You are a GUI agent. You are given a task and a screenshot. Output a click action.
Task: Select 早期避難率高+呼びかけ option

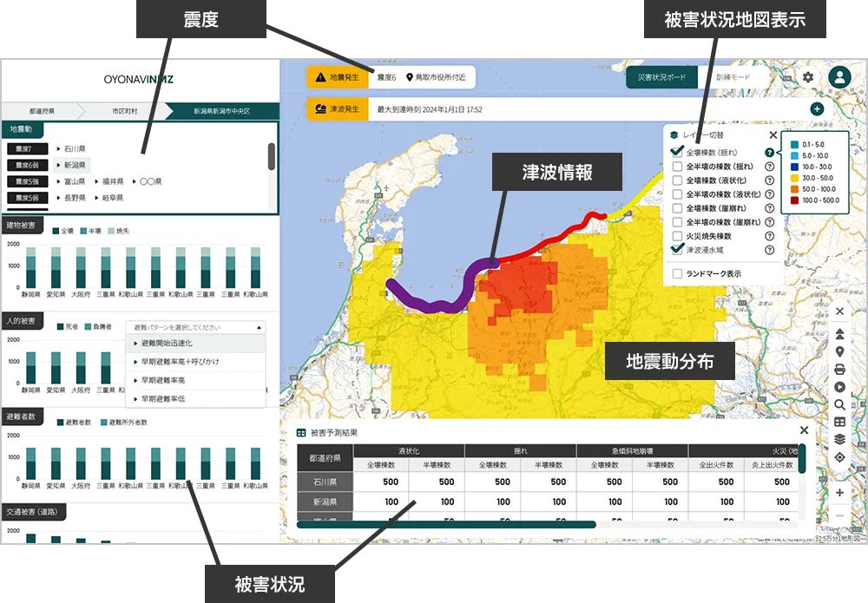[x=195, y=361]
